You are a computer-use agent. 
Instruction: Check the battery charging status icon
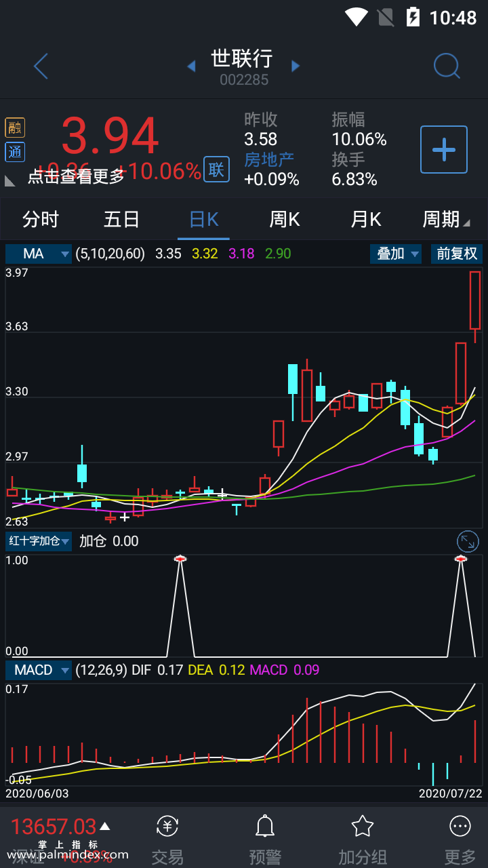click(x=413, y=17)
